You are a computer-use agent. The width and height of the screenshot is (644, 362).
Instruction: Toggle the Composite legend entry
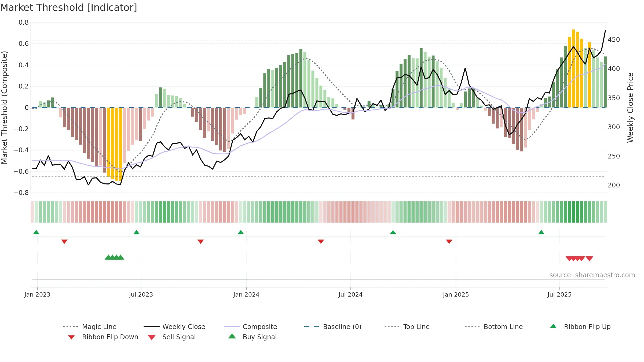point(250,327)
